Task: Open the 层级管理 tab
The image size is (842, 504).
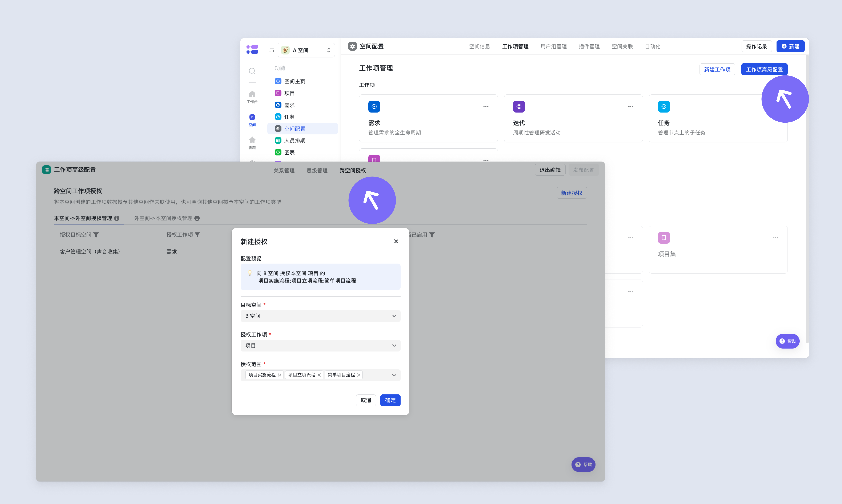Action: pos(317,170)
